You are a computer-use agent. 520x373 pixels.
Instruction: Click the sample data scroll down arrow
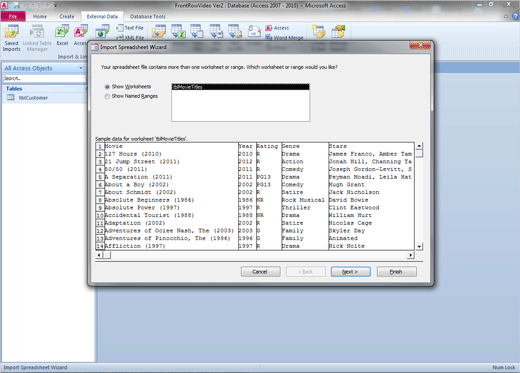point(419,246)
